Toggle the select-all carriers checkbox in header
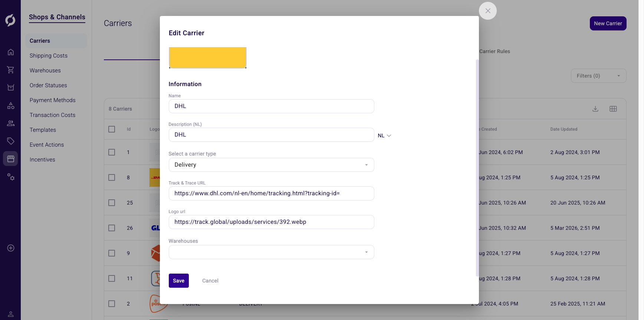The height and width of the screenshot is (320, 644). pos(112,129)
